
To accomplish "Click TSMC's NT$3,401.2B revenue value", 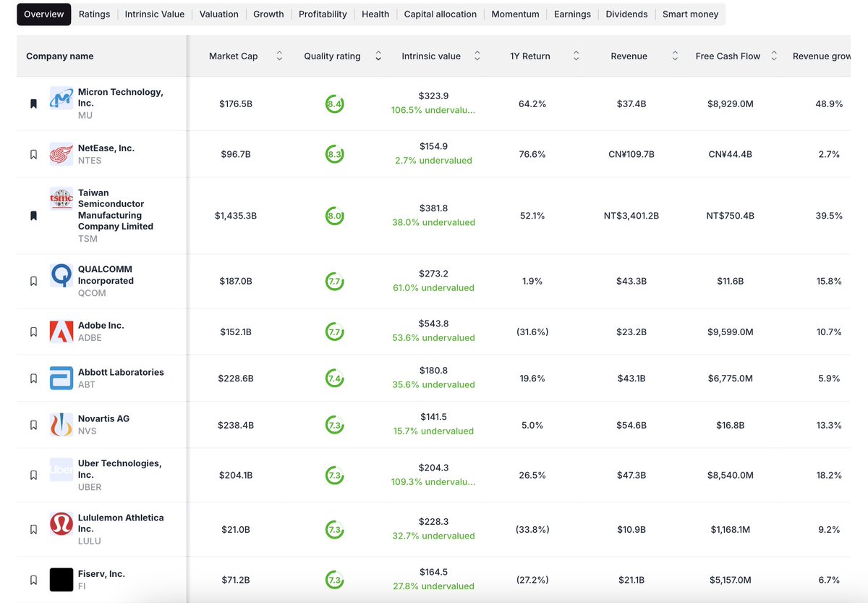I will (631, 216).
